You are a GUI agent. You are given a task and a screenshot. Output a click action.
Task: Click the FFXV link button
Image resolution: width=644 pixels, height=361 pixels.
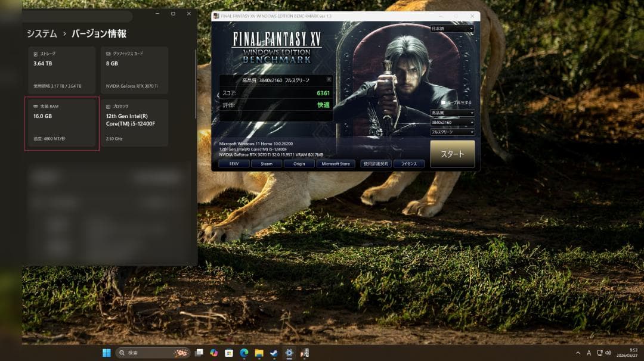point(234,164)
